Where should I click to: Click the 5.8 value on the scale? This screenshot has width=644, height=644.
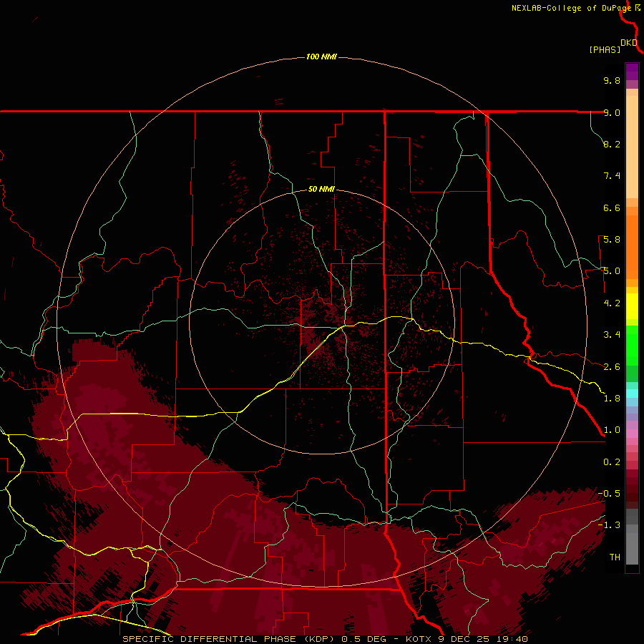(x=612, y=240)
